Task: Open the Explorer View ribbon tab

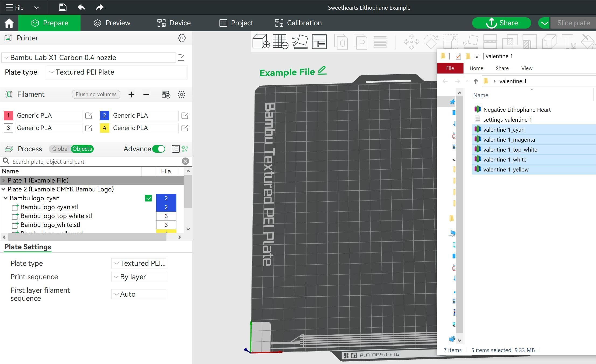Action: point(527,68)
